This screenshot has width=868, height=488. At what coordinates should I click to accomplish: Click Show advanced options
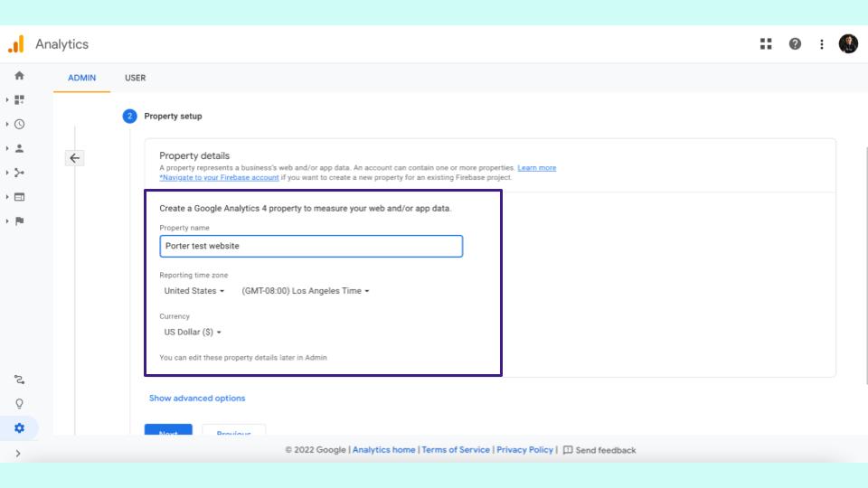pos(197,398)
